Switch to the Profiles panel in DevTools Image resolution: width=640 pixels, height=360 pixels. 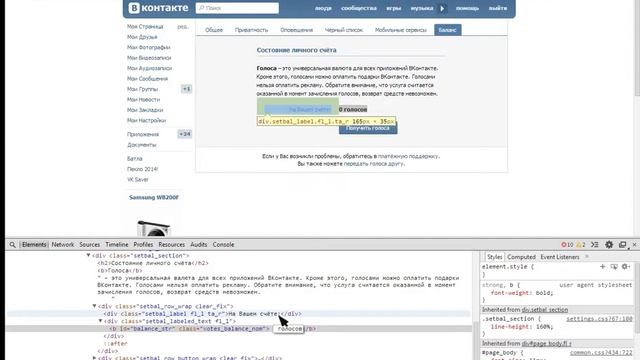point(143,245)
